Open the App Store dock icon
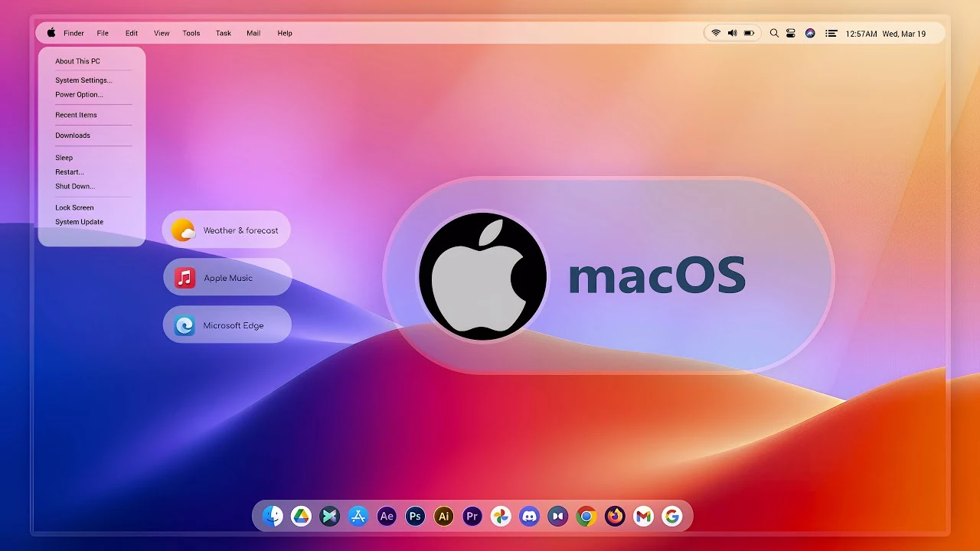 pos(358,517)
